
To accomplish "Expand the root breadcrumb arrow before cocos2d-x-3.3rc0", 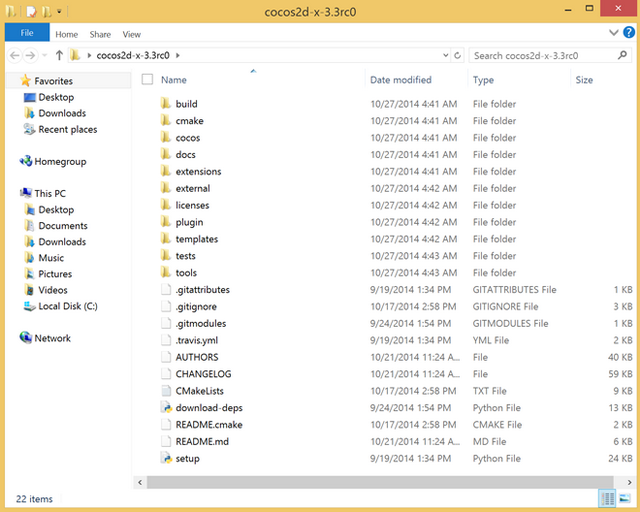I will [x=89, y=55].
